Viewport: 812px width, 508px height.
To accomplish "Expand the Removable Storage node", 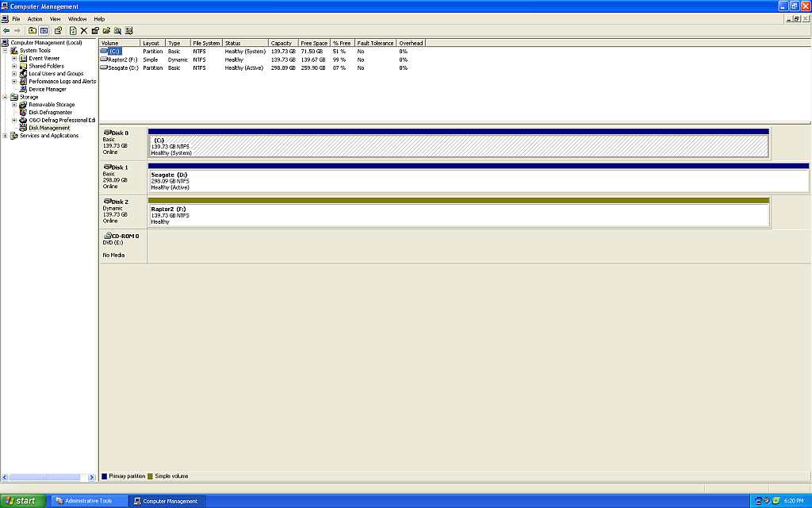I will [x=14, y=105].
